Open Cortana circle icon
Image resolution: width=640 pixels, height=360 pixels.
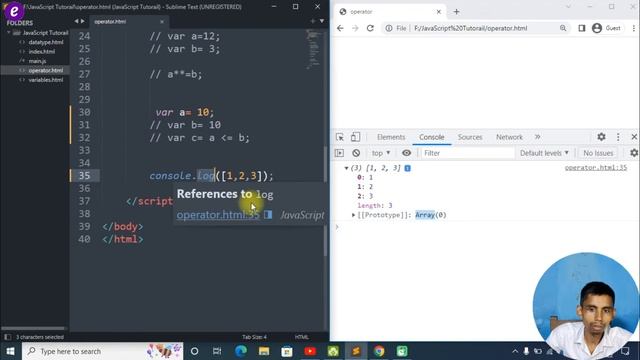(x=194, y=351)
